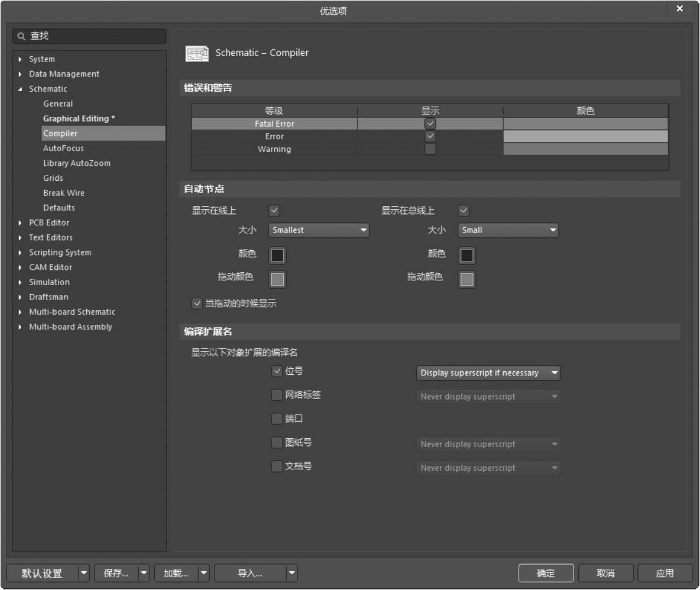Open the Smallest size dropdown

point(319,230)
